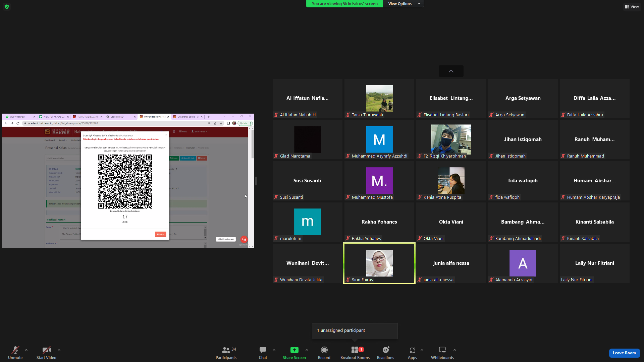Viewport: 644px width, 362px height.
Task: Click the red button in Presensi toolbar
Action: point(202,158)
